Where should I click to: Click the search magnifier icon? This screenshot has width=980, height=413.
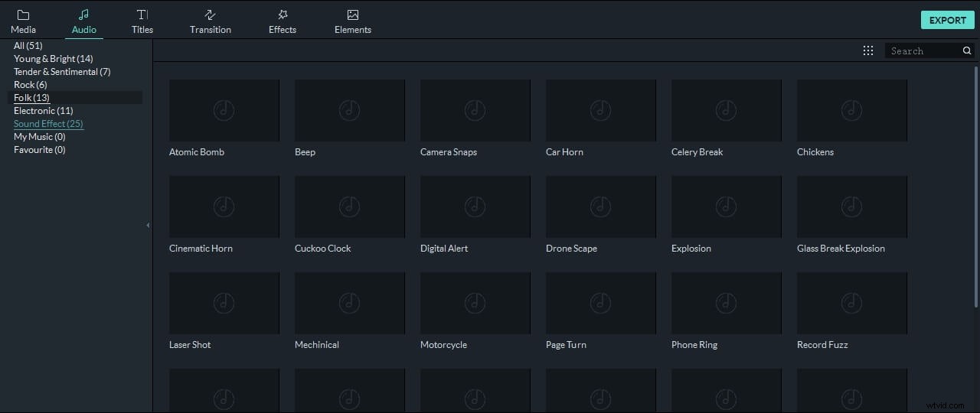967,50
